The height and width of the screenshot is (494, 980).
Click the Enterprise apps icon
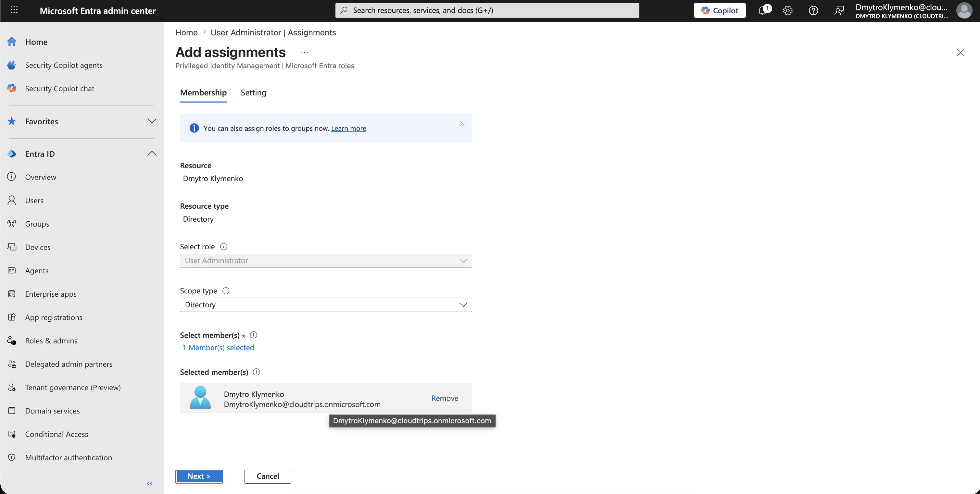pyautogui.click(x=12, y=294)
